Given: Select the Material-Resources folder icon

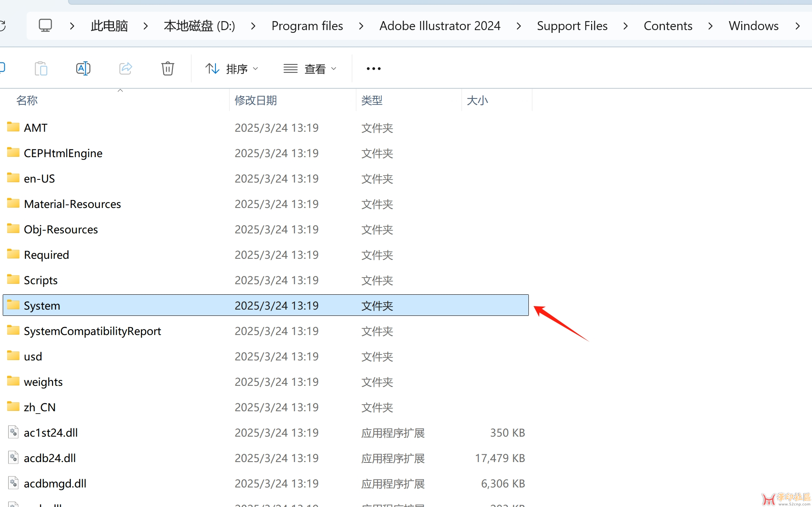Looking at the screenshot, I should coord(13,203).
